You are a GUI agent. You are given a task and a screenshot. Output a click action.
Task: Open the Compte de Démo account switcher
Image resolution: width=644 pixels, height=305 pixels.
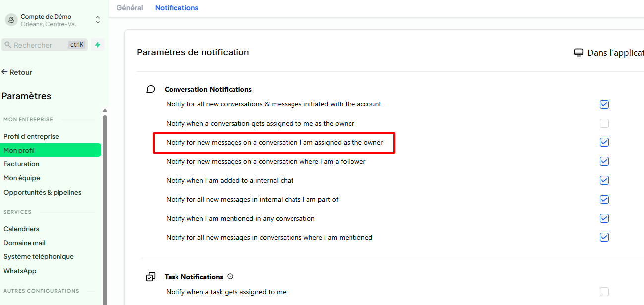(x=98, y=20)
